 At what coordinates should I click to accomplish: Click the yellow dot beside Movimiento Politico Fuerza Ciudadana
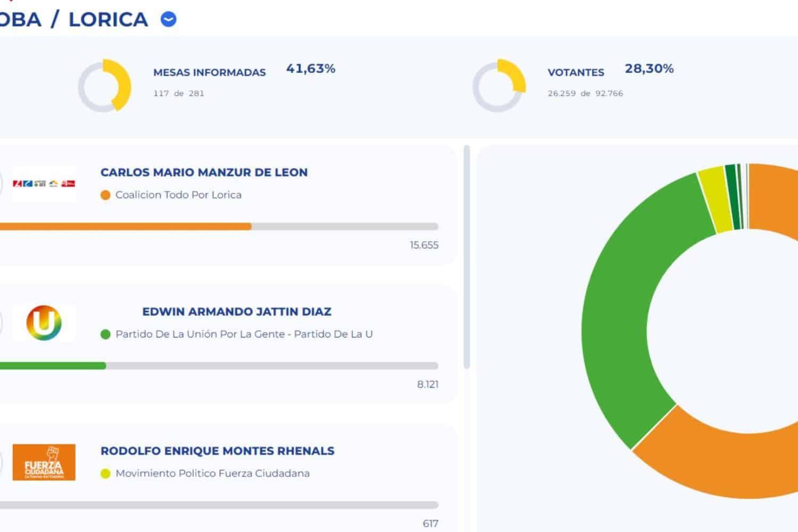pos(105,473)
